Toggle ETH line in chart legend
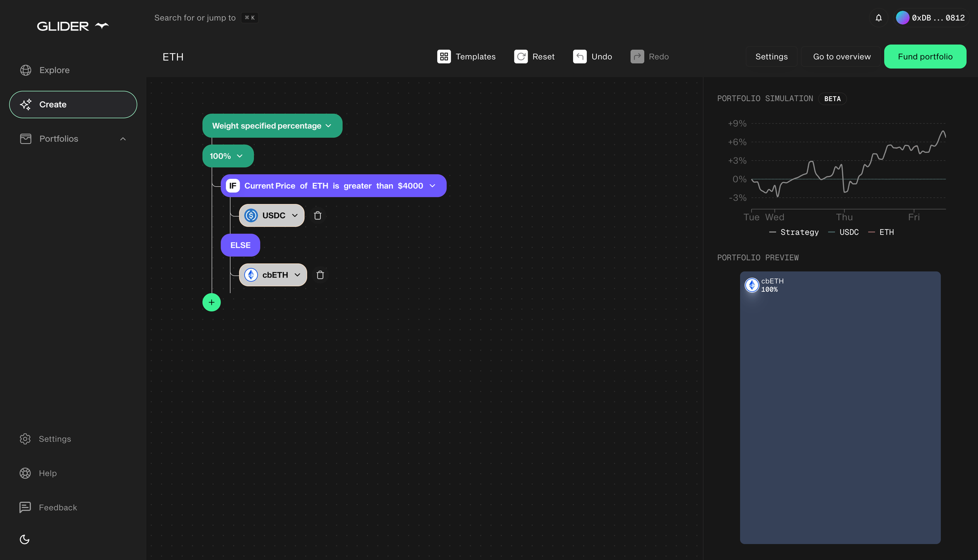The height and width of the screenshot is (560, 978). click(x=881, y=232)
